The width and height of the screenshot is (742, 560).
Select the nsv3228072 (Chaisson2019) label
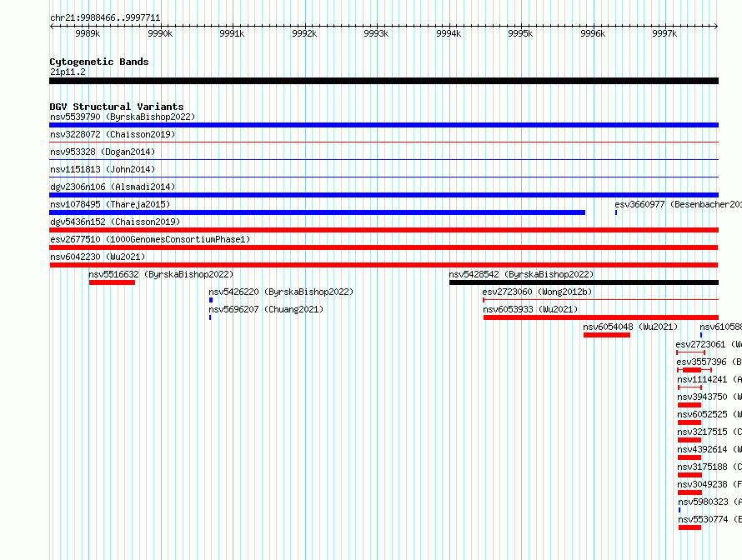(113, 134)
